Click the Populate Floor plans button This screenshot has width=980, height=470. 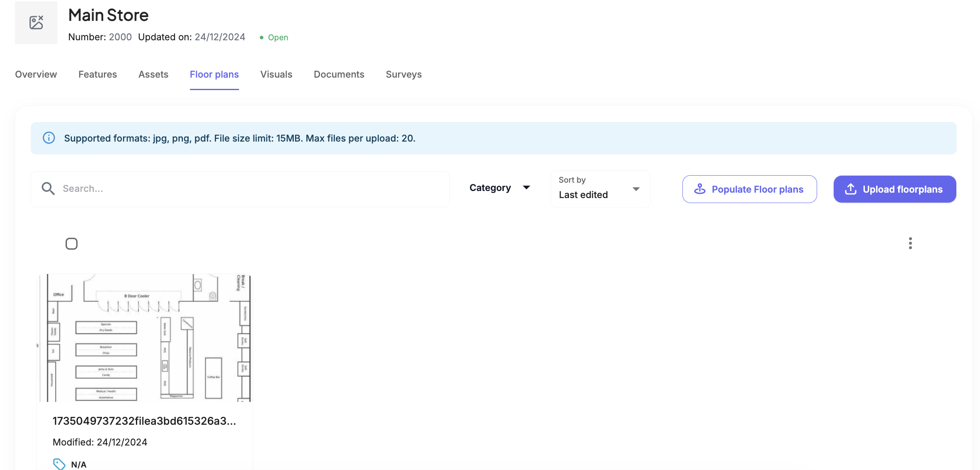[x=749, y=189]
